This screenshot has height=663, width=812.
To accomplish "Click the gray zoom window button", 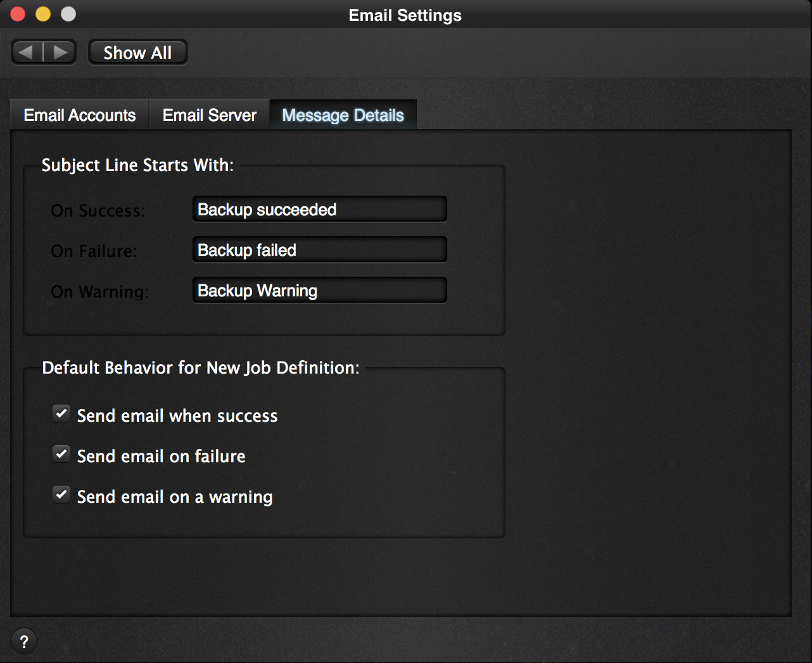I will 68,14.
